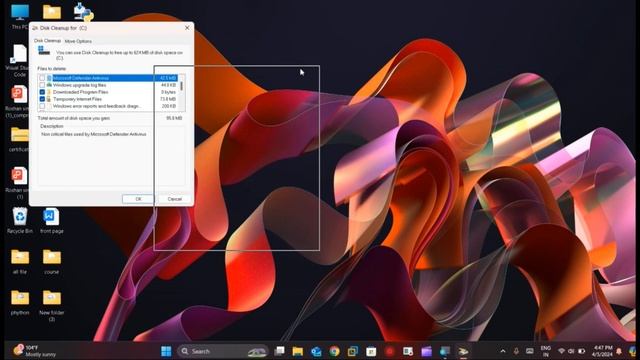Screen dimensions: 640x360
Task: Launch Outlook from the taskbar
Action: (x=316, y=351)
